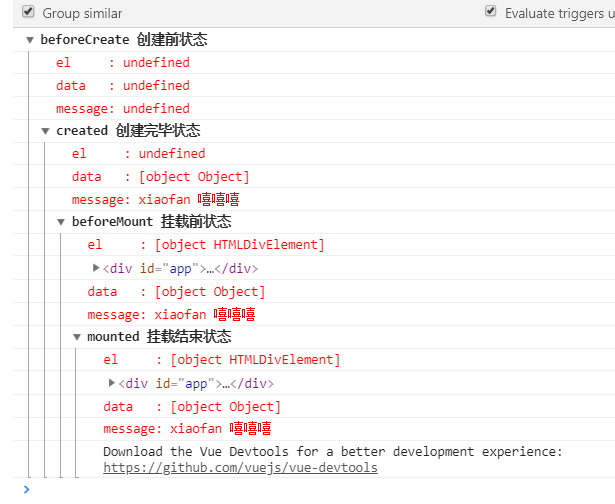
Task: Collapse the created 创建完毕状态 group
Action: pos(45,131)
